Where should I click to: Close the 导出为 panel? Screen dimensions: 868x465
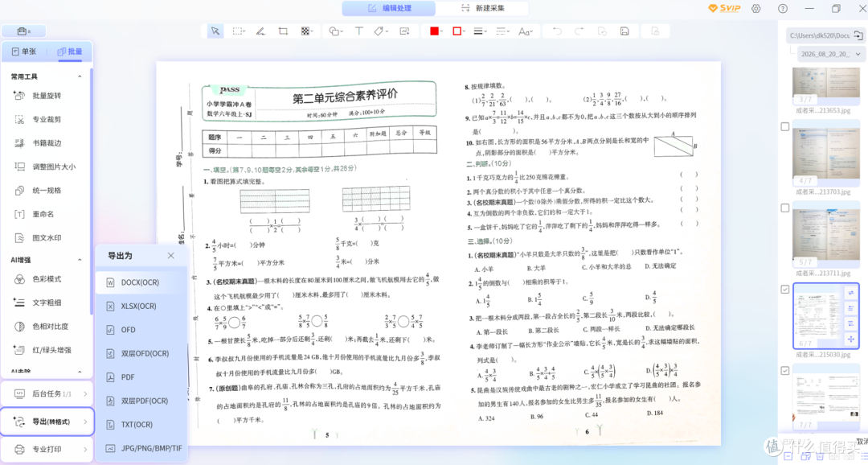(x=170, y=256)
